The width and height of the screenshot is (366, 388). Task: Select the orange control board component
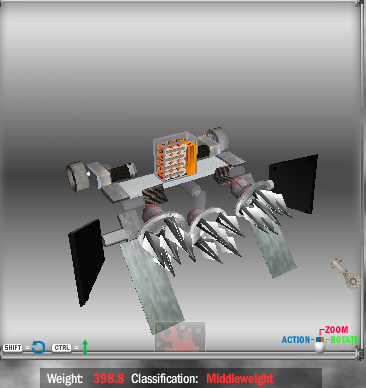point(191,158)
